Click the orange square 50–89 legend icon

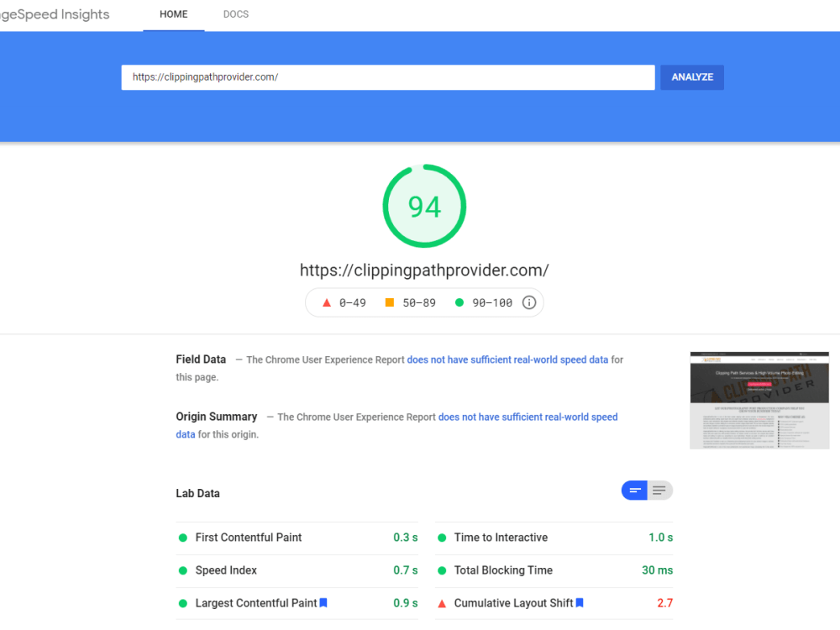(390, 302)
